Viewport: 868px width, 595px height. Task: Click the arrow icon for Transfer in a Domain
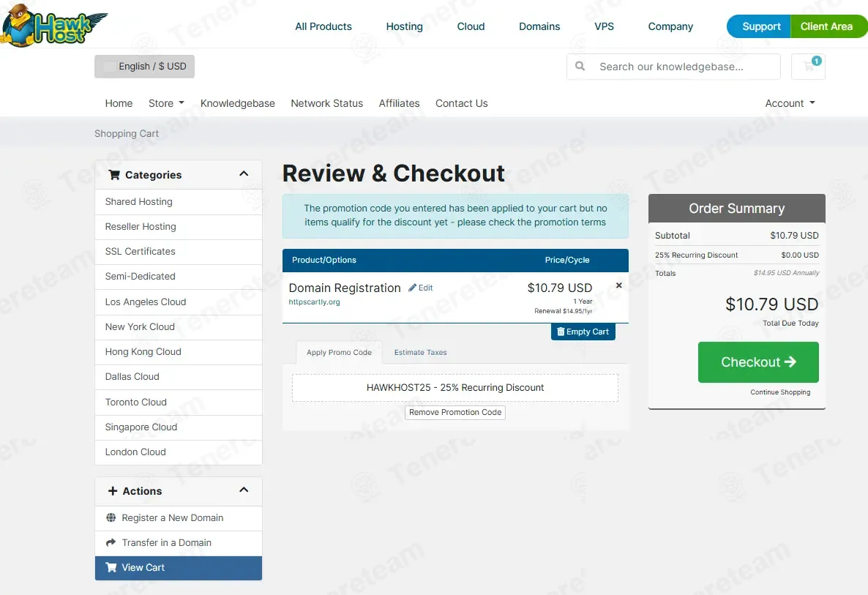[x=111, y=542]
